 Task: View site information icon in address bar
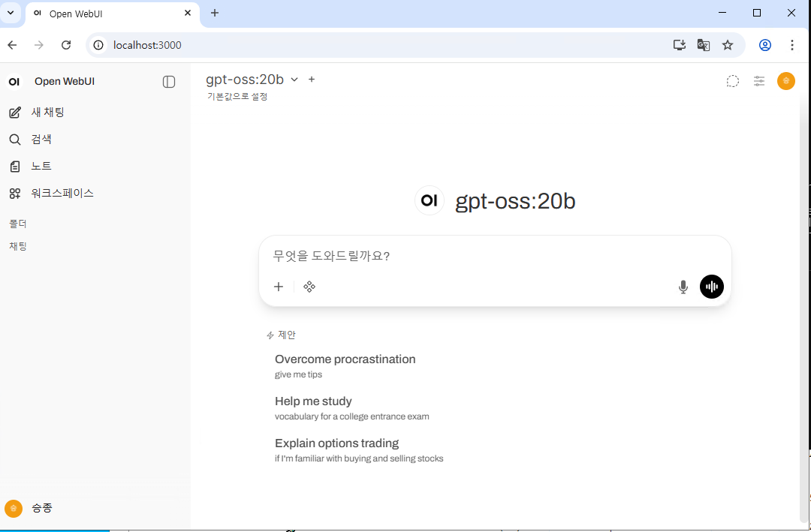98,45
